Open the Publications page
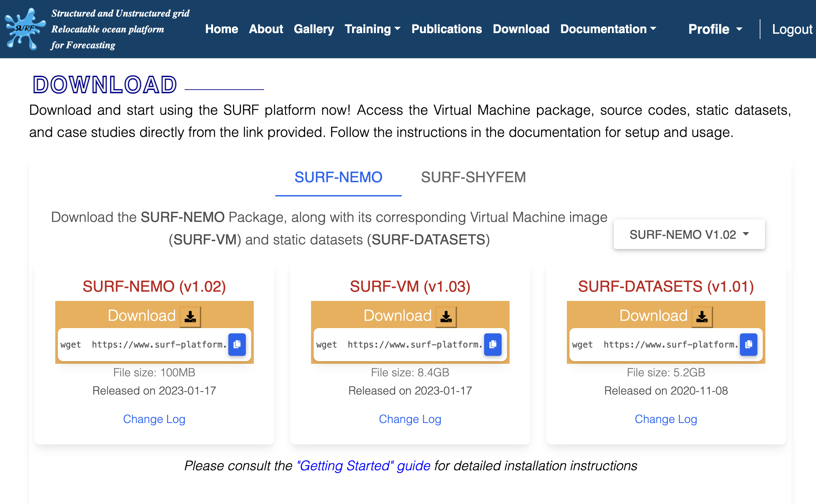The width and height of the screenshot is (816, 504). (x=446, y=29)
